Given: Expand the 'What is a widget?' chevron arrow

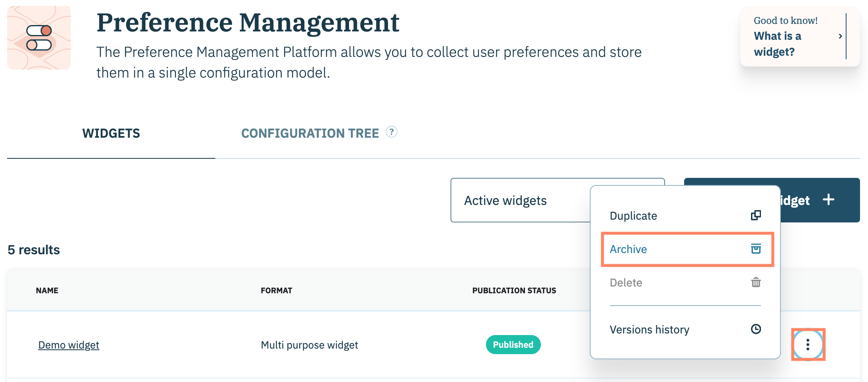Looking at the screenshot, I should [x=840, y=36].
